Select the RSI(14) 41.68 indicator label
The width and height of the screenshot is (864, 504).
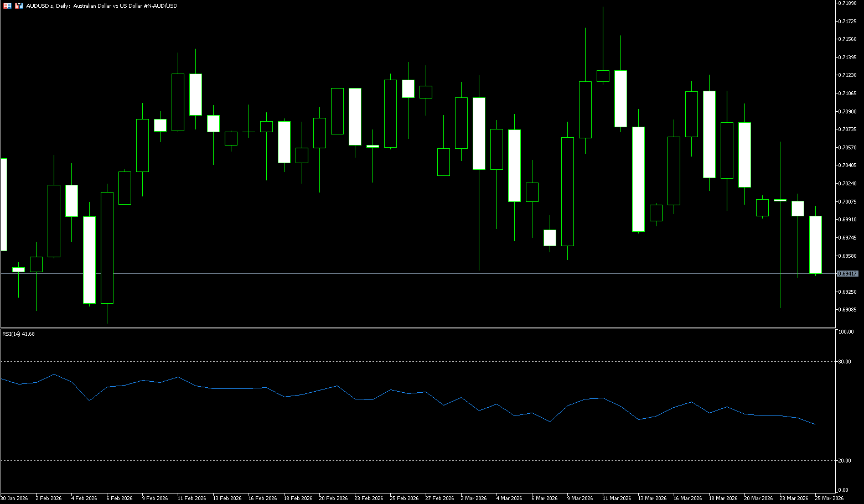18,334
